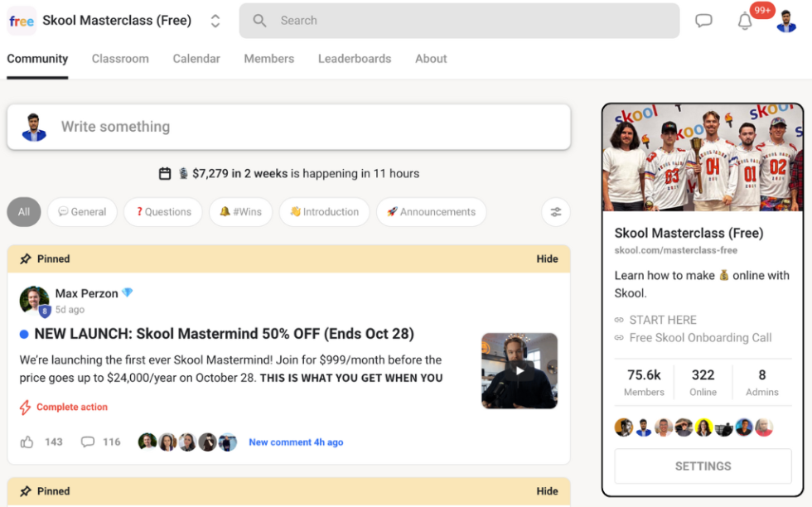The image size is (812, 507).
Task: Open the chat messages icon
Action: (x=703, y=21)
